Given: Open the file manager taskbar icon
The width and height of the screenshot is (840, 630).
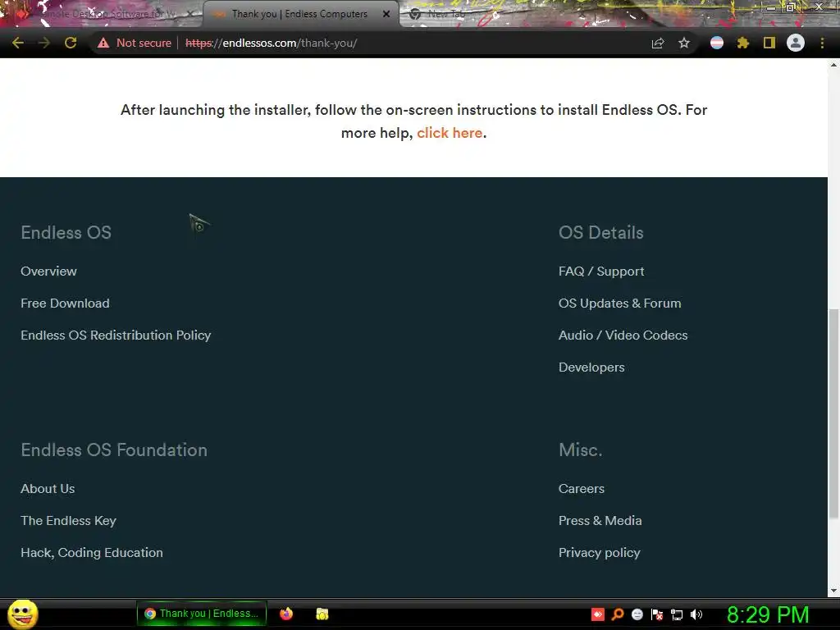Looking at the screenshot, I should 322,614.
